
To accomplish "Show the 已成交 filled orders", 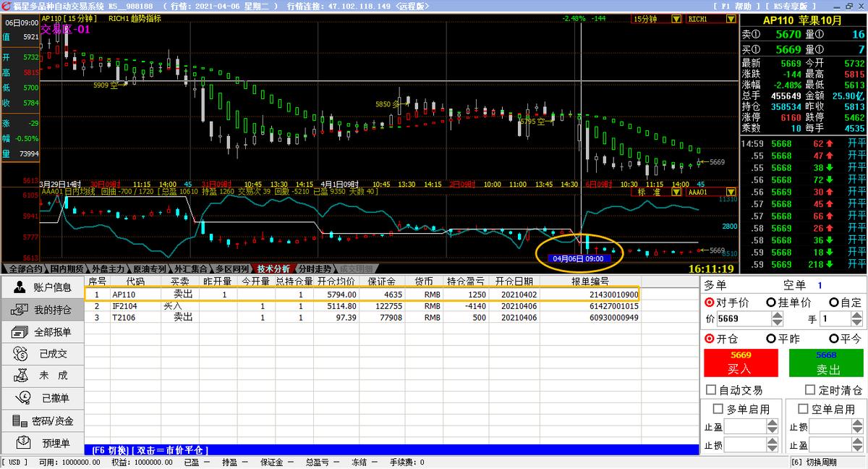I will 42,353.
